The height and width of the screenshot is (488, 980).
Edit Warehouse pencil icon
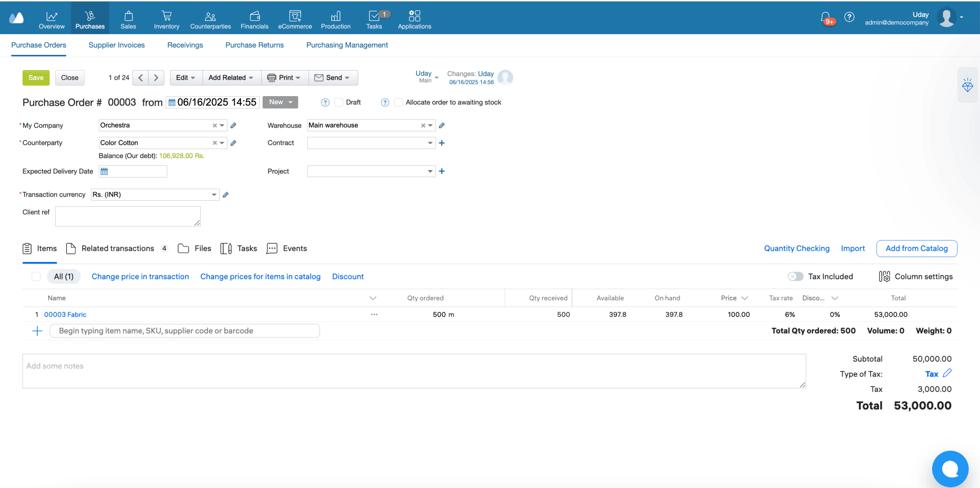[441, 125]
